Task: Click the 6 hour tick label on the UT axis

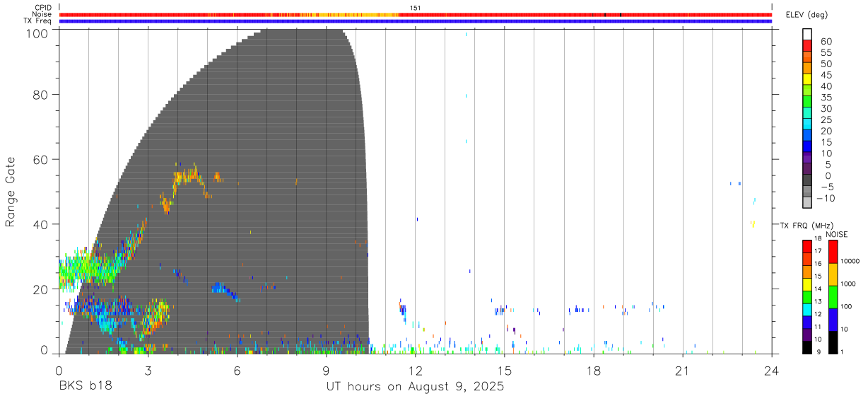Action: pyautogui.click(x=237, y=371)
